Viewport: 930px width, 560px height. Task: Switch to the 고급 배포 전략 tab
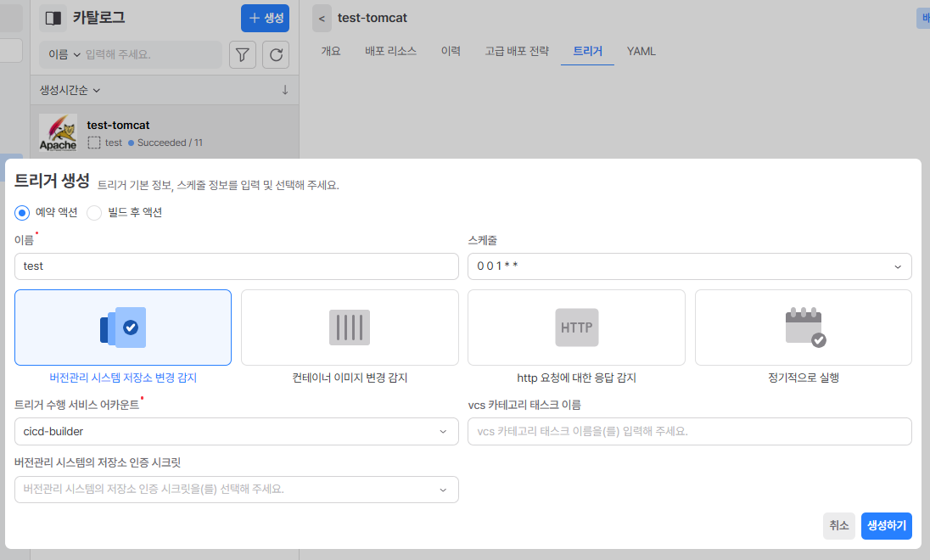517,51
